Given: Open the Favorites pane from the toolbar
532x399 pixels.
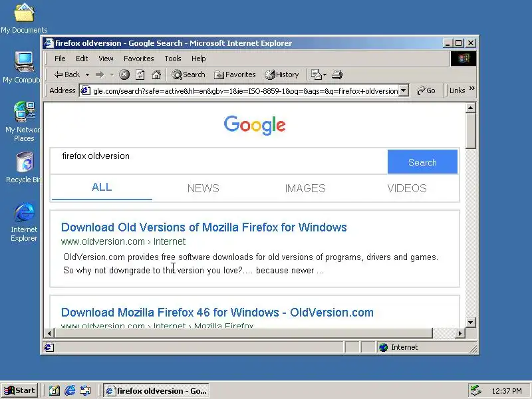Looking at the screenshot, I should click(235, 74).
